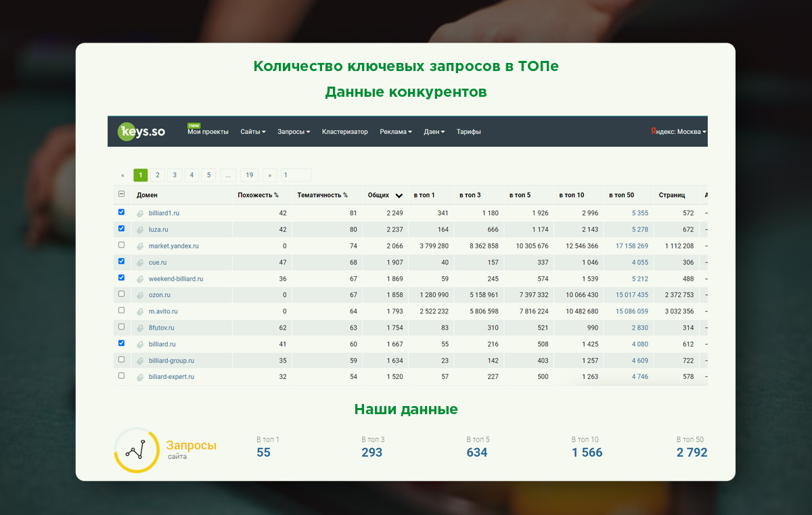Open the weekend-billiard.ru domain link
The image size is (812, 515).
(x=175, y=279)
